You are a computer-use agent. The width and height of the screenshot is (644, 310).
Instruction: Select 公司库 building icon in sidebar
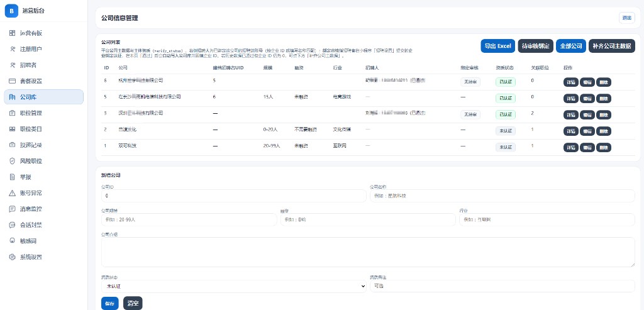click(13, 97)
